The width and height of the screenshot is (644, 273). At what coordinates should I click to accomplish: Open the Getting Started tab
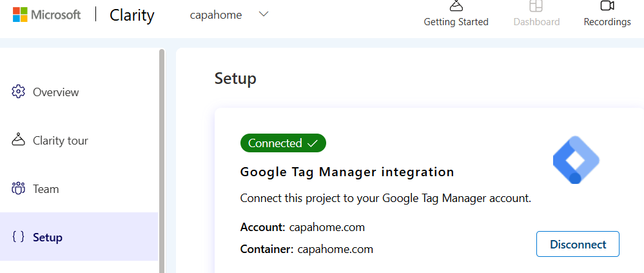pos(456,14)
